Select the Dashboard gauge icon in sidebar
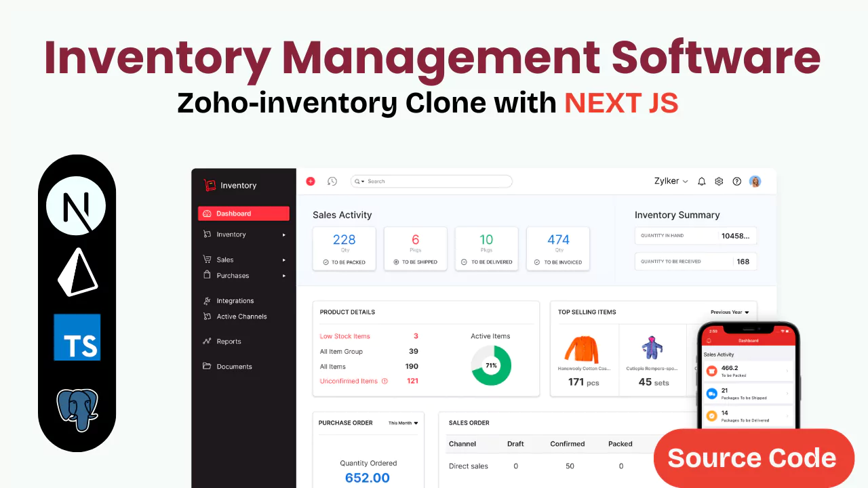868x488 pixels. pos(207,213)
